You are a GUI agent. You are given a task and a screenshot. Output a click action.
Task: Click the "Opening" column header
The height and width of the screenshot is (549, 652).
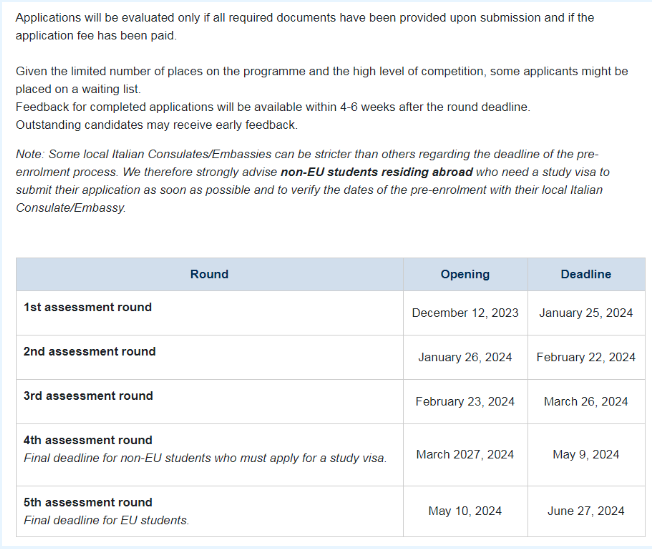[465, 274]
